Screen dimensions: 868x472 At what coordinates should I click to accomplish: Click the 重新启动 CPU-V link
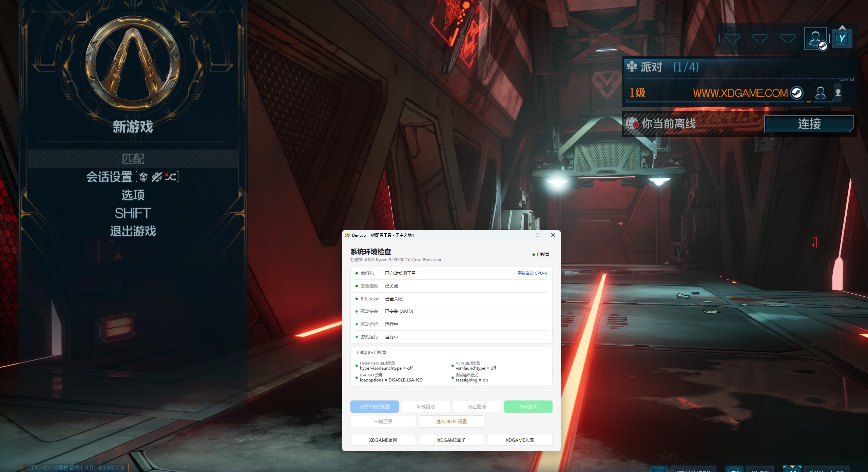tap(532, 273)
